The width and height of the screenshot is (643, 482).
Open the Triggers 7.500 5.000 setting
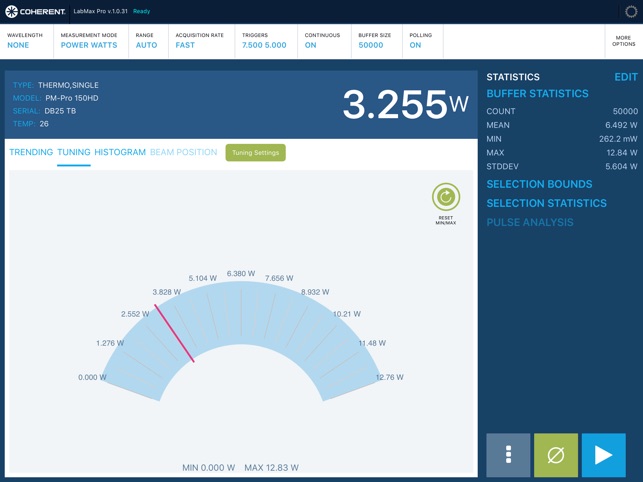point(264,41)
